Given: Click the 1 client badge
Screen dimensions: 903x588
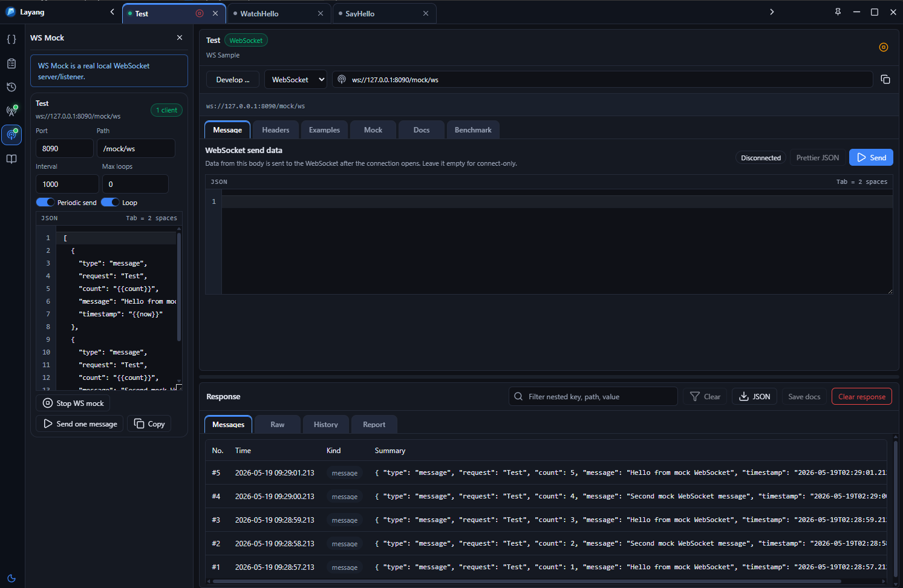Looking at the screenshot, I should (166, 110).
